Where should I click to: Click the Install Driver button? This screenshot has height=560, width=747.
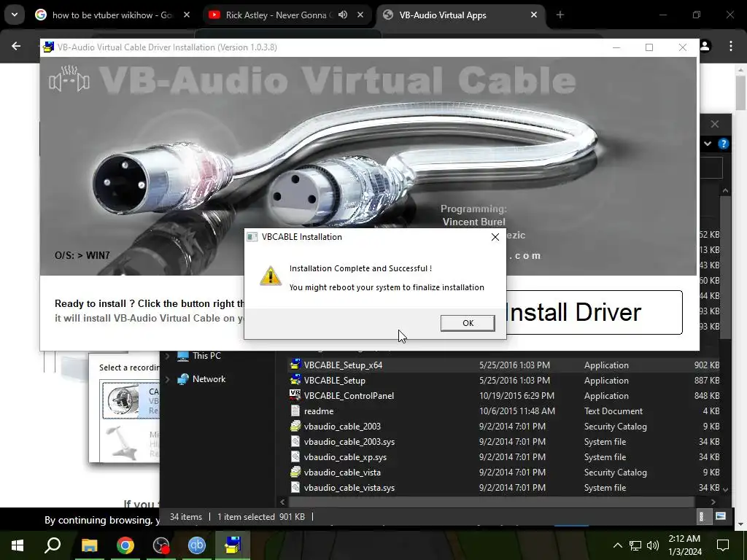594,312
